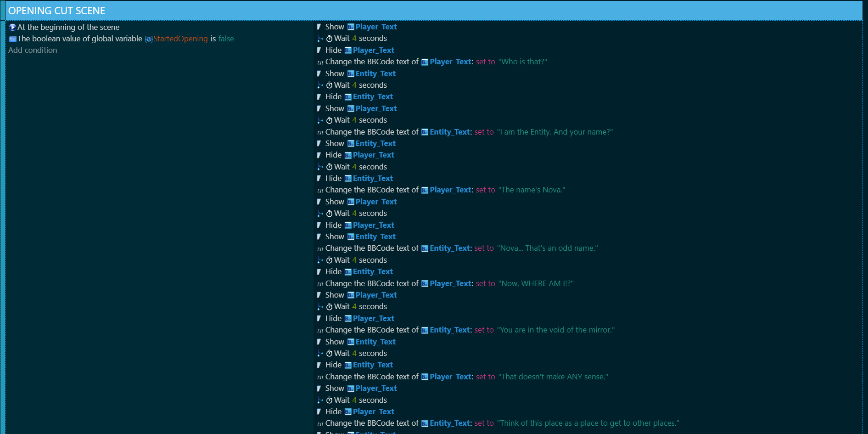Click the "Add condition" link
Viewport: 868px width, 434px height.
point(33,50)
